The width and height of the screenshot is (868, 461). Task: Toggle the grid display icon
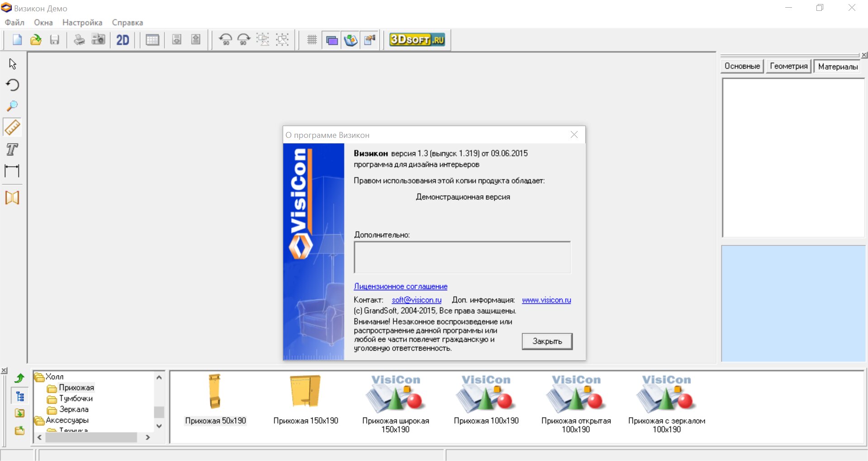tap(312, 40)
